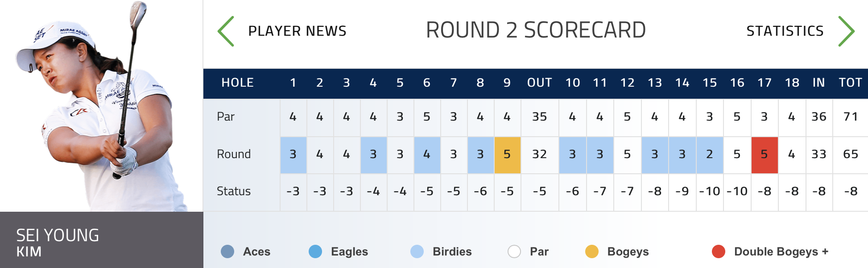868x268 pixels.
Task: Click the green left arrow chevron
Action: (x=226, y=31)
